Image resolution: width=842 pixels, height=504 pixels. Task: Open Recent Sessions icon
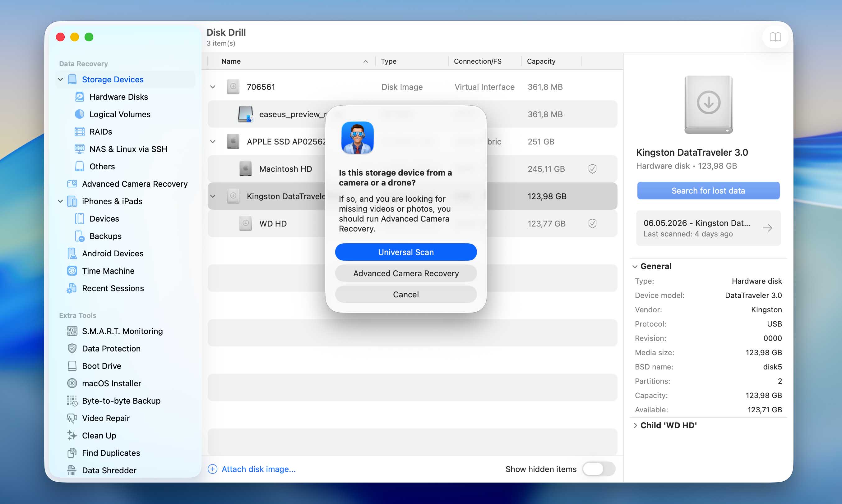point(72,288)
